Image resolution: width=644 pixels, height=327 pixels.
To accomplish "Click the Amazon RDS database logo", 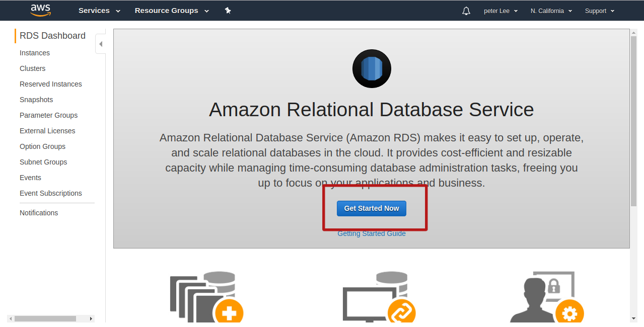I will (372, 69).
